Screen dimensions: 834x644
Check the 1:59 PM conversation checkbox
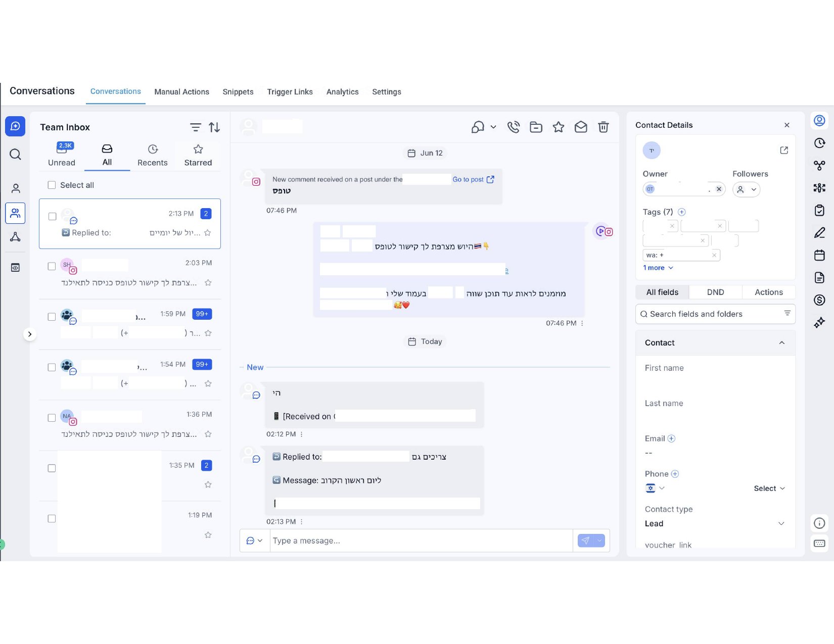52,317
